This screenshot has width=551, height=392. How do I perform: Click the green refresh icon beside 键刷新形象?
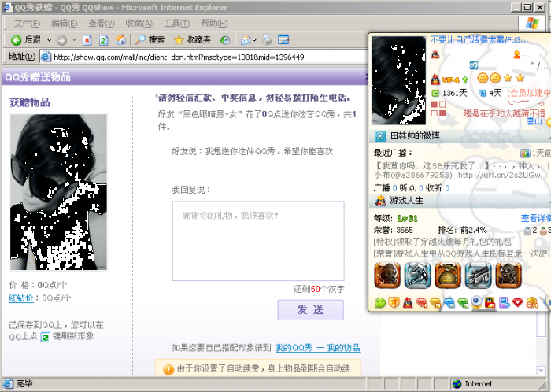tap(46, 337)
